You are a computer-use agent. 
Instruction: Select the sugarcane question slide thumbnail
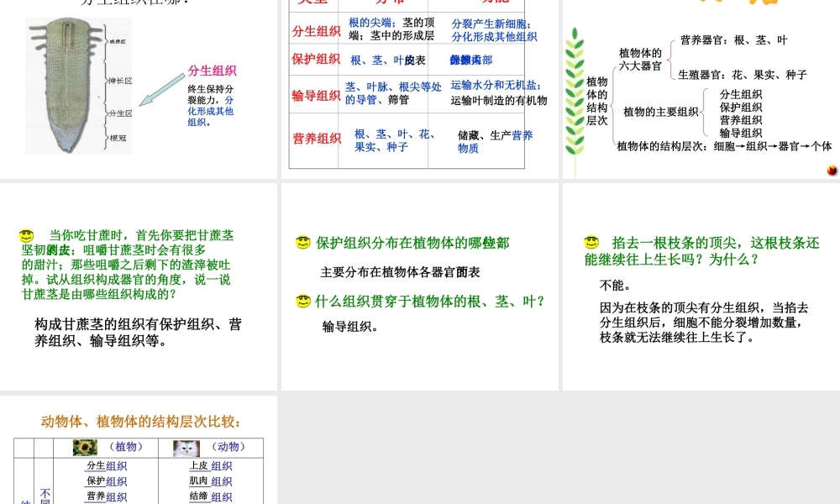point(139,286)
